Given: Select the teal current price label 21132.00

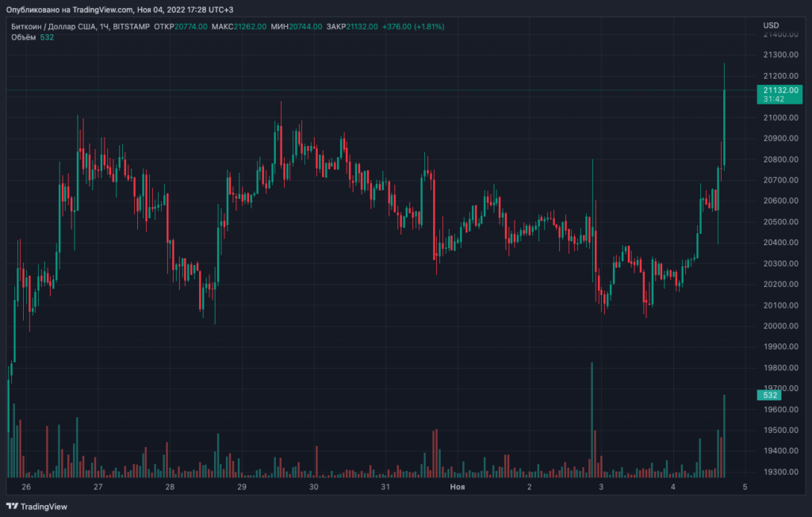Looking at the screenshot, I should pyautogui.click(x=780, y=91).
